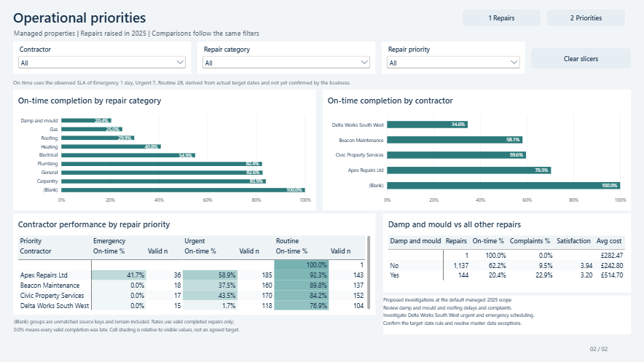Select the No row in damp table
644x362 pixels.
pyautogui.click(x=506, y=266)
